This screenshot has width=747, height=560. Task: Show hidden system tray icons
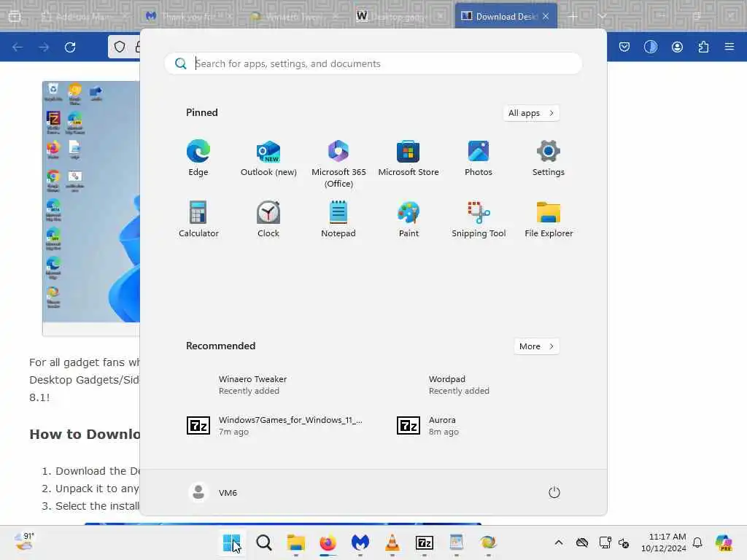click(558, 542)
